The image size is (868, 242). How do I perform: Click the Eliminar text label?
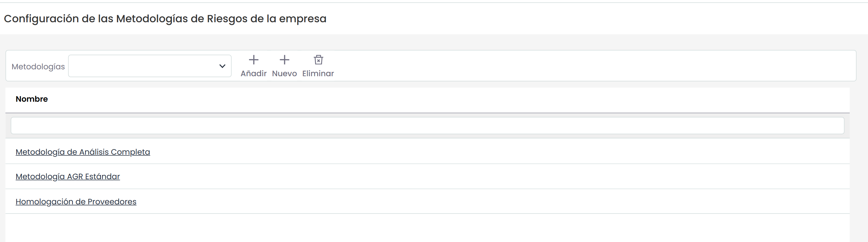point(318,74)
